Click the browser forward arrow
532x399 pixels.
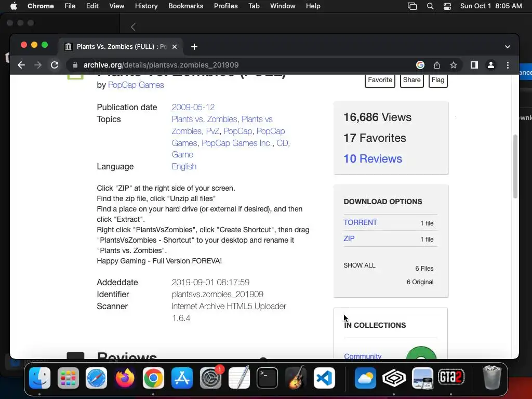click(37, 65)
